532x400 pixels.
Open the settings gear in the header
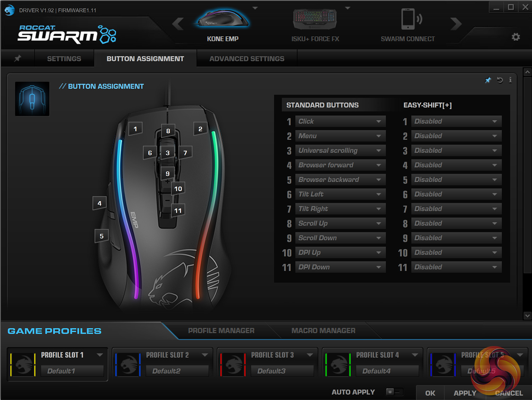click(x=516, y=37)
